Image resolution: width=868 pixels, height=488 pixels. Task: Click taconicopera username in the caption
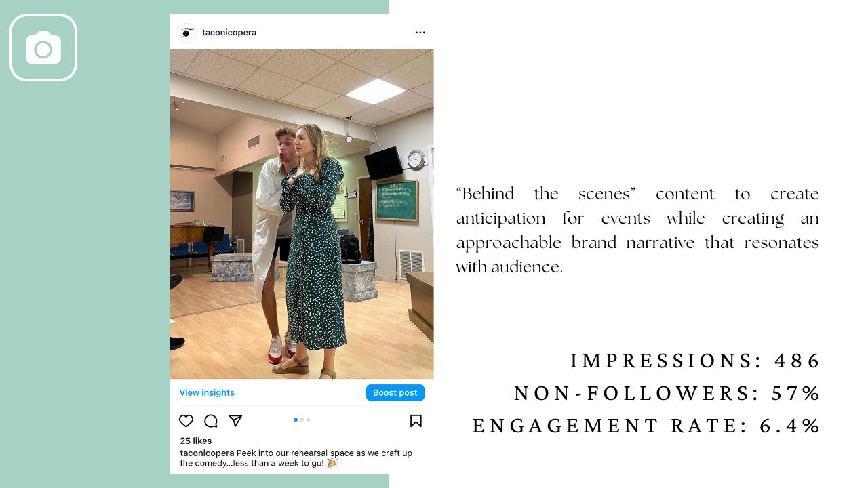207,453
